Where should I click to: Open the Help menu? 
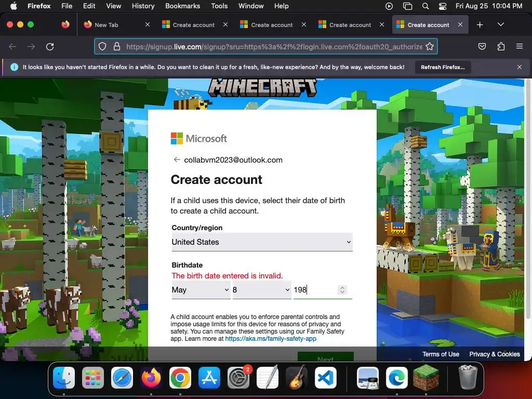(281, 6)
